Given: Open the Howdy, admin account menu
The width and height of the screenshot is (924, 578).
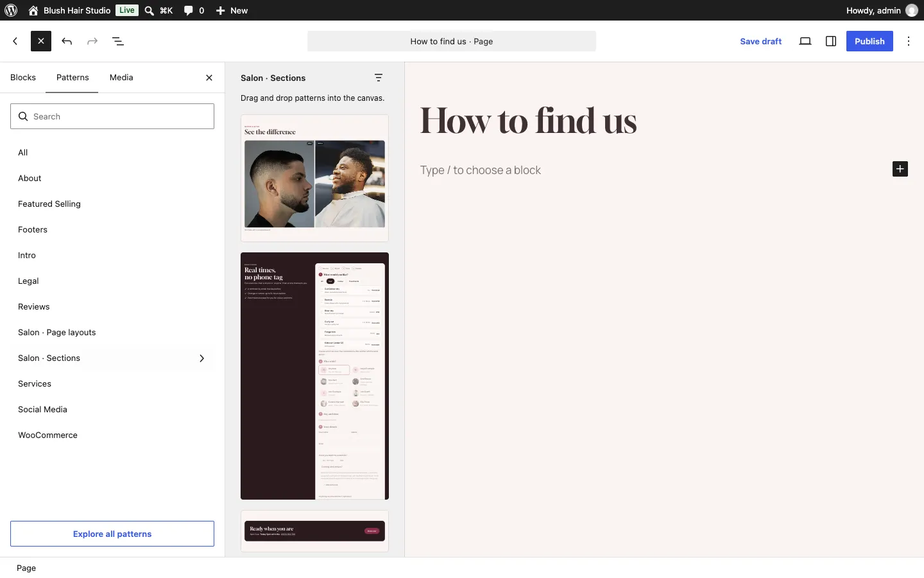Looking at the screenshot, I should 882,10.
